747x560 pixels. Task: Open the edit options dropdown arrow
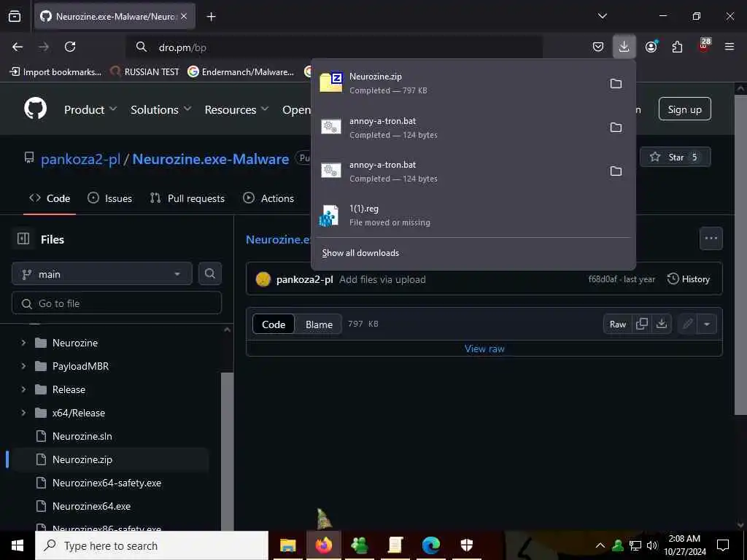(706, 324)
